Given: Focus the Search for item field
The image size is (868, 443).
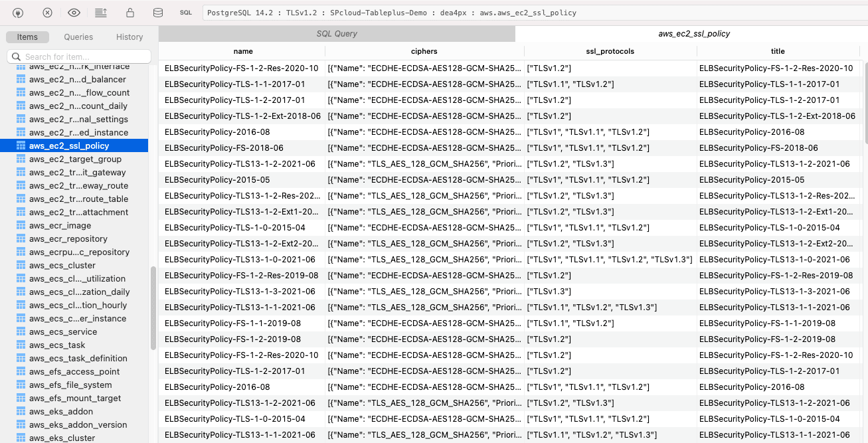Looking at the screenshot, I should pos(79,57).
